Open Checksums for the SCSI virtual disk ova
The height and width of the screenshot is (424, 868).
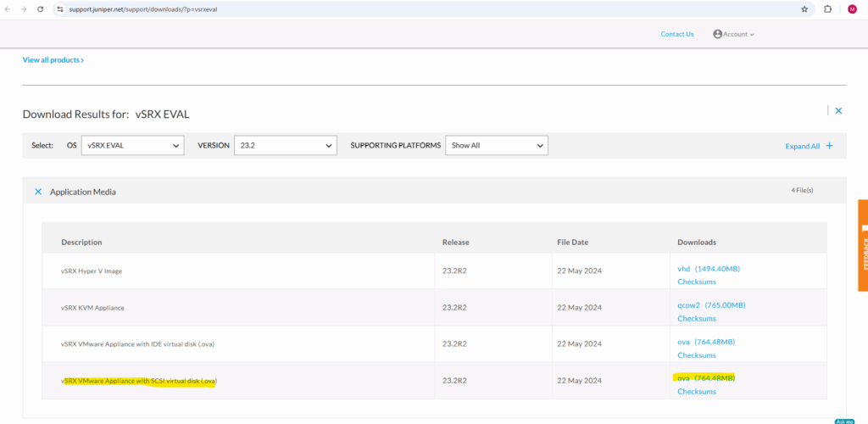tap(697, 391)
